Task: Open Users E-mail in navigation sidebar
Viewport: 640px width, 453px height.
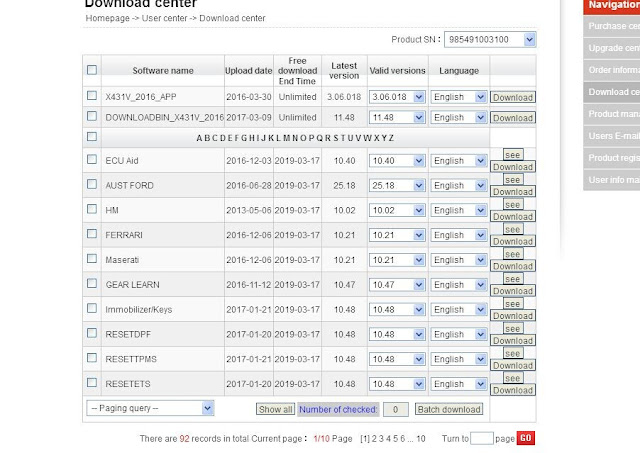Action: 612,136
